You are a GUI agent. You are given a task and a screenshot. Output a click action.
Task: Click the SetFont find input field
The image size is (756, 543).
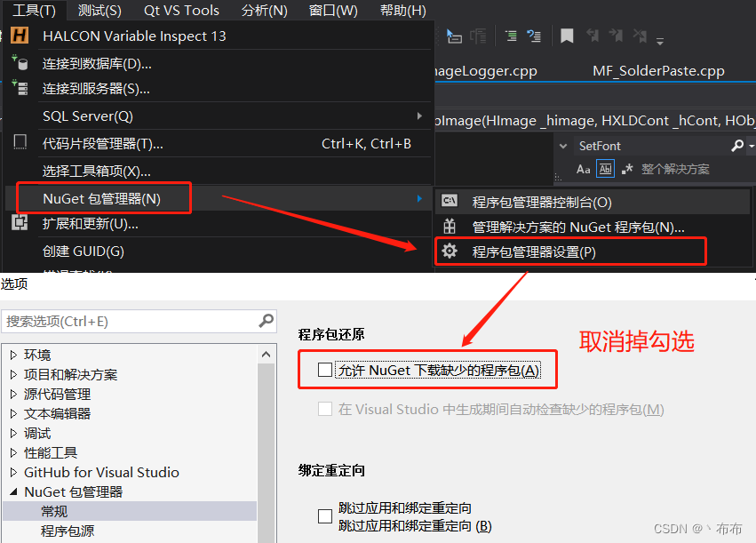coord(652,146)
